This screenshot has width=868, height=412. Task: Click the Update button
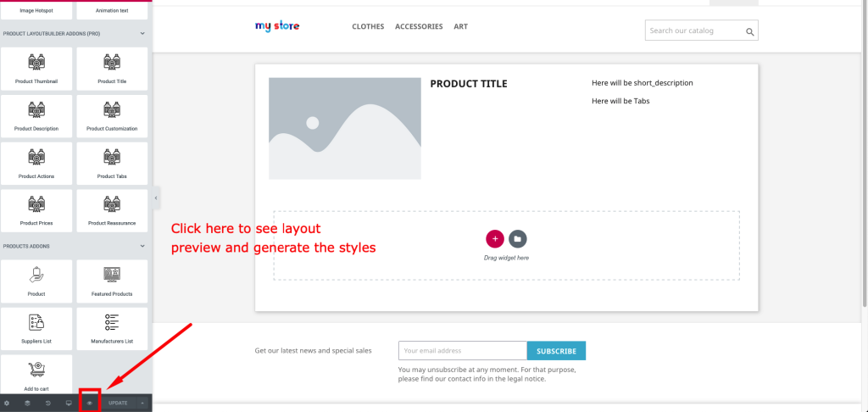tap(118, 403)
